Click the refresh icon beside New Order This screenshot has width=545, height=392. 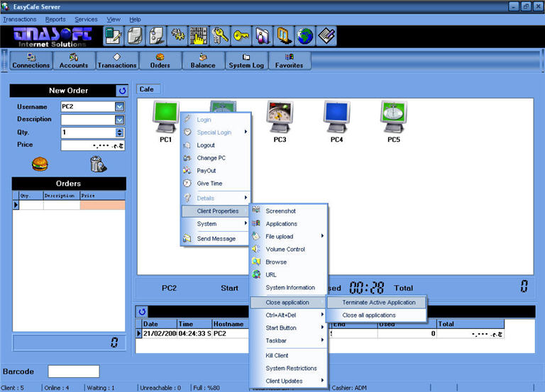(x=122, y=91)
